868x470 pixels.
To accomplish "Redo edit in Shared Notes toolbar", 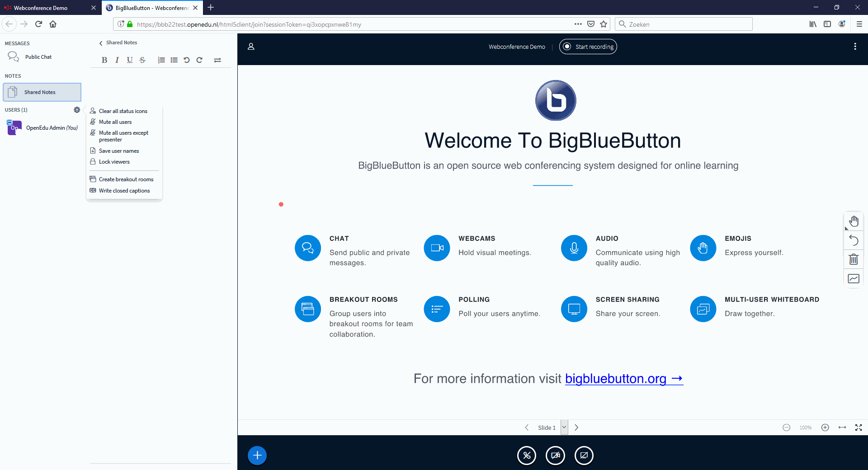I will [x=199, y=60].
